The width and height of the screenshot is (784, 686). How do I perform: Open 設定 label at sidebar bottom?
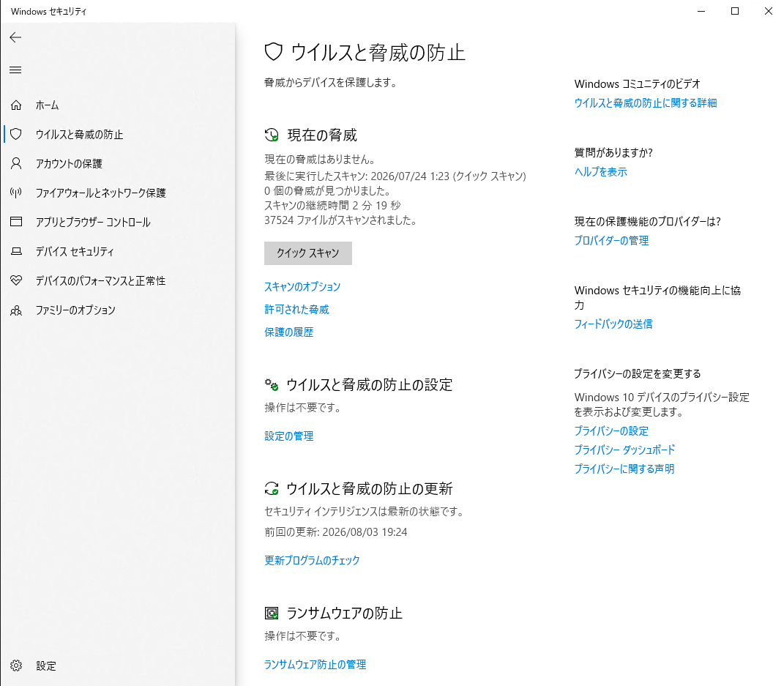[46, 666]
